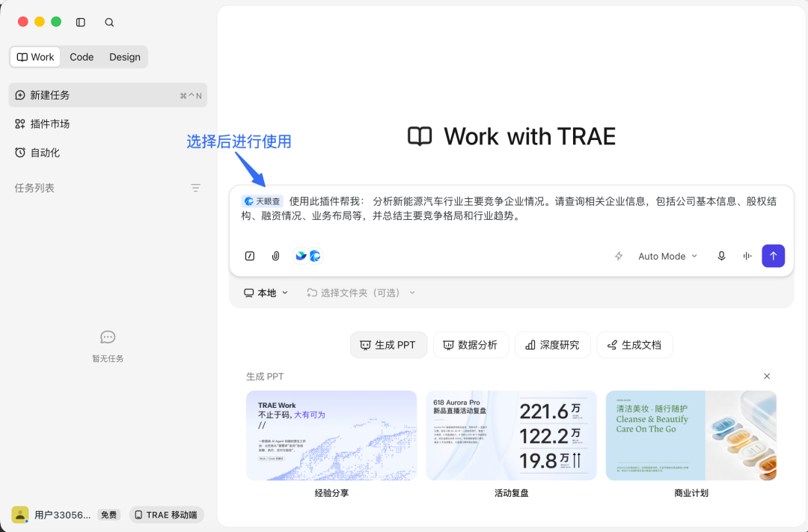The image size is (808, 532).
Task: Open 自动化 automation page
Action: tap(37, 153)
